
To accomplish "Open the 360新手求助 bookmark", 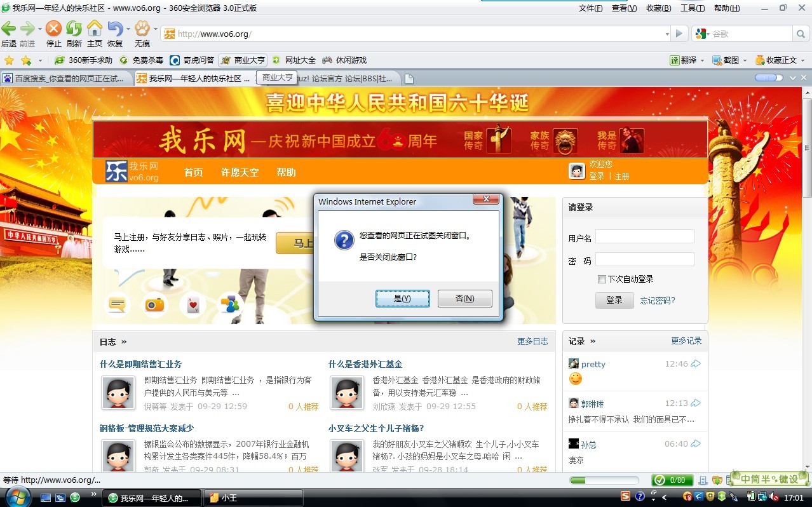I will point(83,60).
